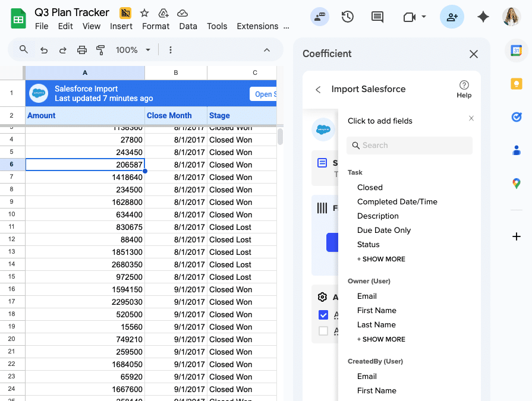Search the menus with magnifier icon
This screenshot has height=401, width=532.
click(23, 50)
